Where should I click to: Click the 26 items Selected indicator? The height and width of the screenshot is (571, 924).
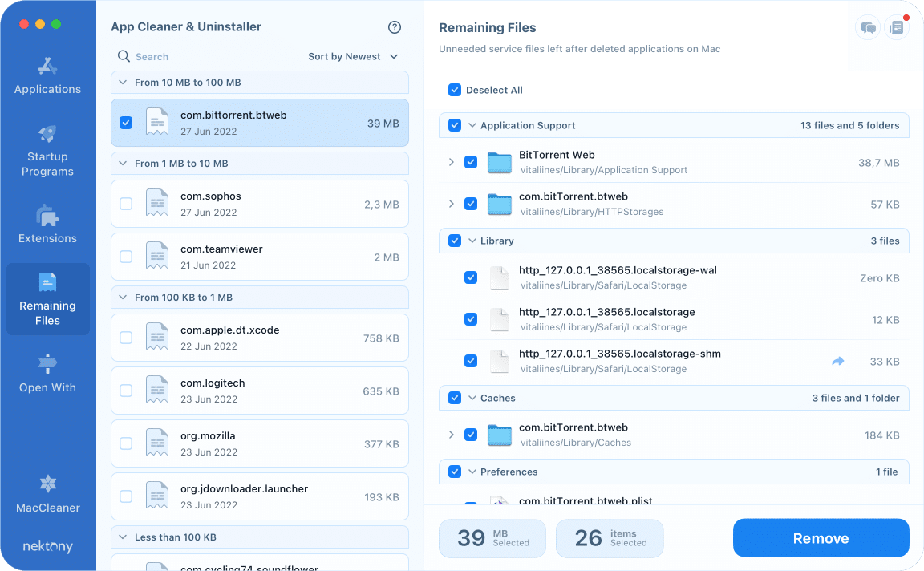point(610,538)
